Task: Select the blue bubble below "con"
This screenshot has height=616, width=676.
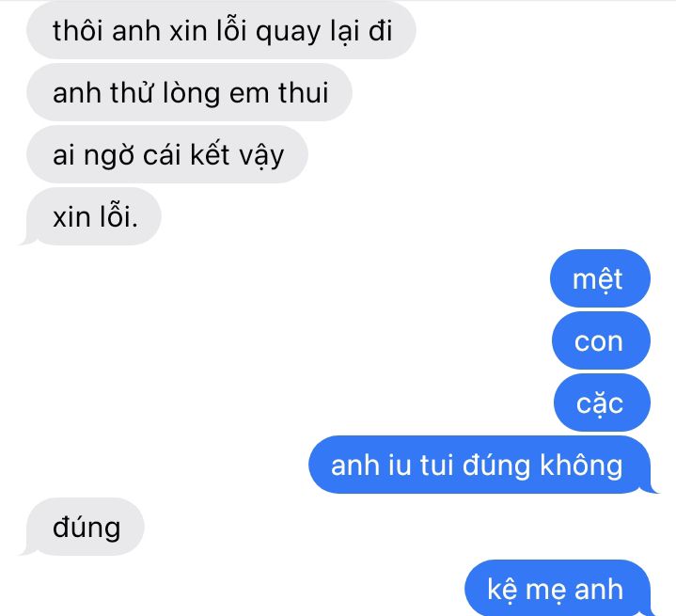Action: [602, 403]
